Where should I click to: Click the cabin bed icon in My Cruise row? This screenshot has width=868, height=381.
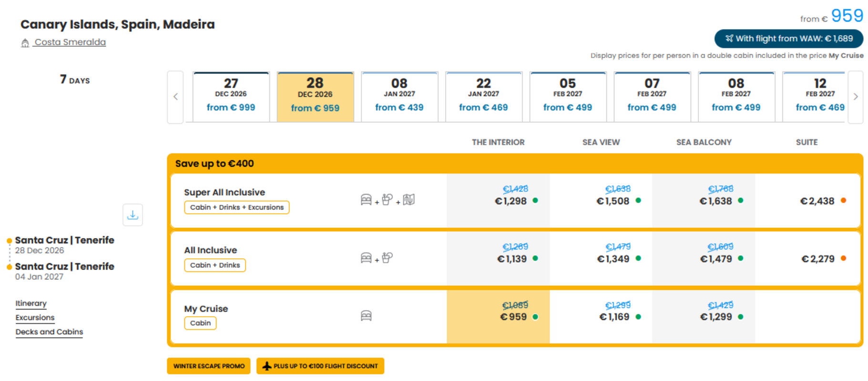pyautogui.click(x=366, y=316)
